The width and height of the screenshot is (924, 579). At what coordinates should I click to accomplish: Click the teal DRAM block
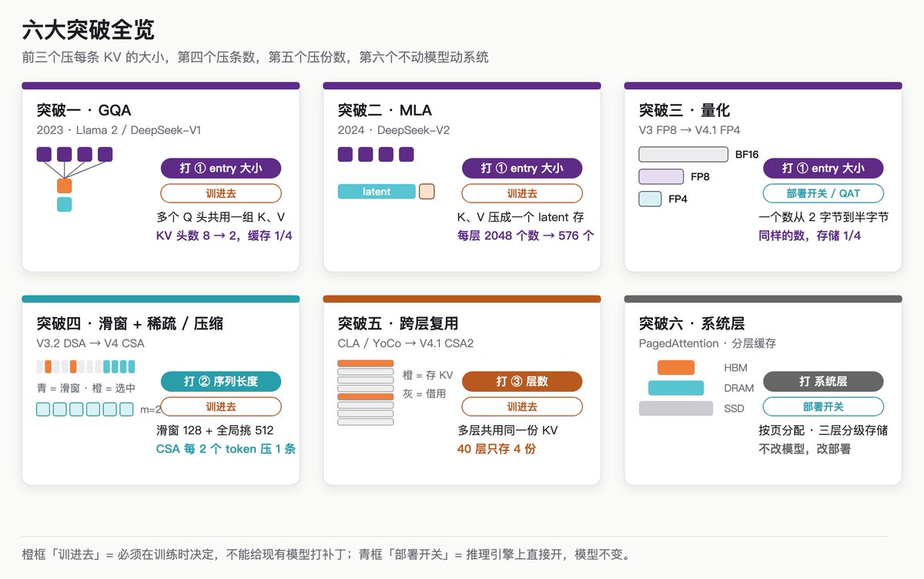click(676, 388)
